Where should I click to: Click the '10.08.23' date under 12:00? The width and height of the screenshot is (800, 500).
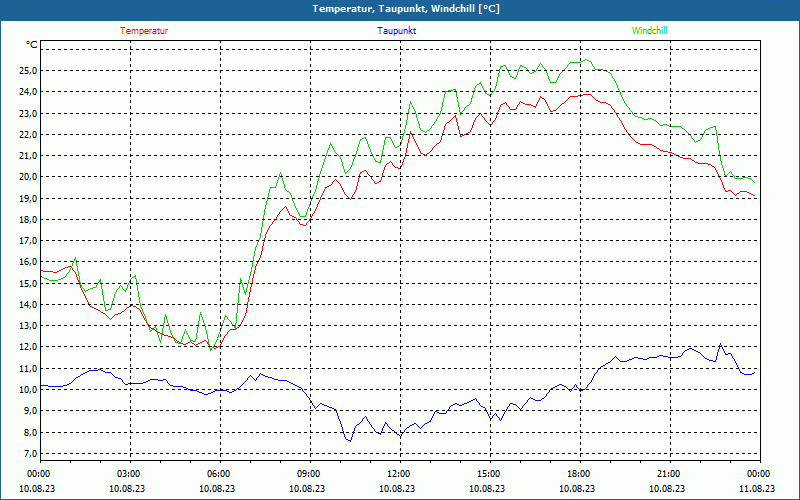pyautogui.click(x=397, y=488)
